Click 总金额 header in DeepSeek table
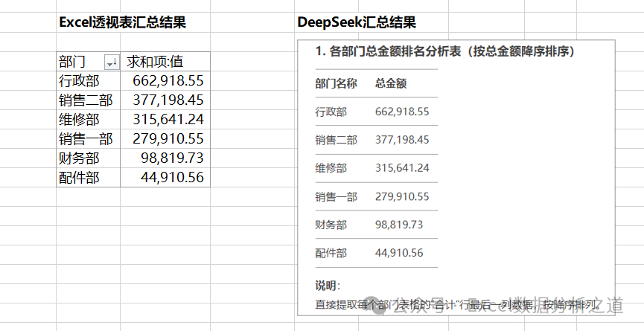The width and height of the screenshot is (644, 331). 391,83
